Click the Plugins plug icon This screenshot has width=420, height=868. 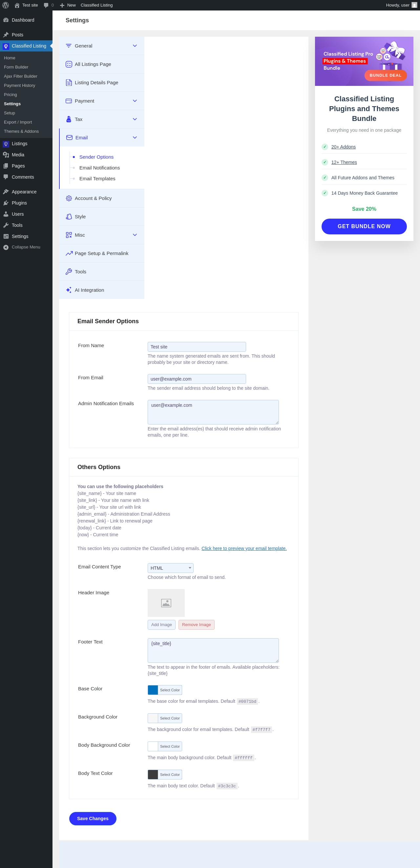coord(6,203)
